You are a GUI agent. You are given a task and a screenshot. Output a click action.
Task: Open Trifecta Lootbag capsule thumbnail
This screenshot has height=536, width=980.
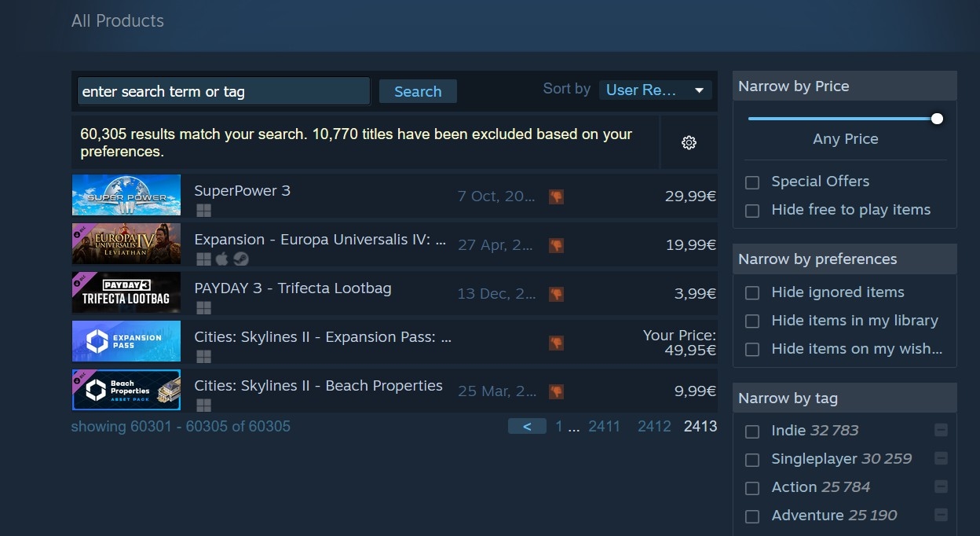(126, 292)
